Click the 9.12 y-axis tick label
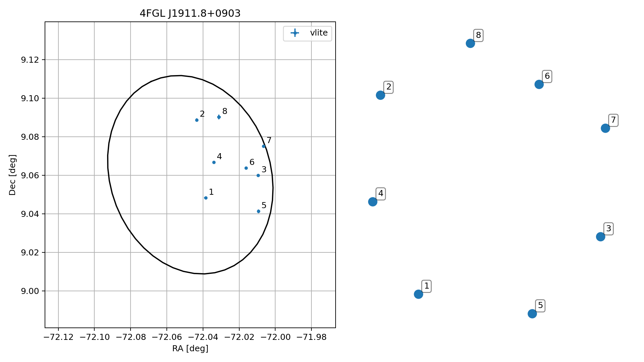The image size is (644, 362). point(30,60)
